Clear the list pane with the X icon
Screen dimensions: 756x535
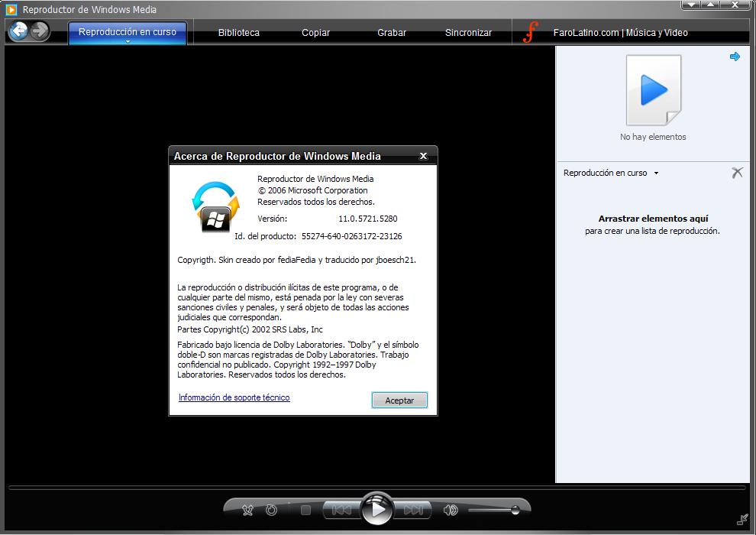[737, 173]
